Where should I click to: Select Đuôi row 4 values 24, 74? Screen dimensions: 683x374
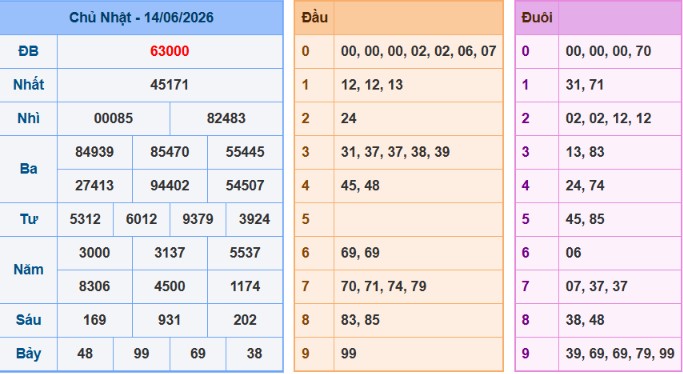pos(585,185)
